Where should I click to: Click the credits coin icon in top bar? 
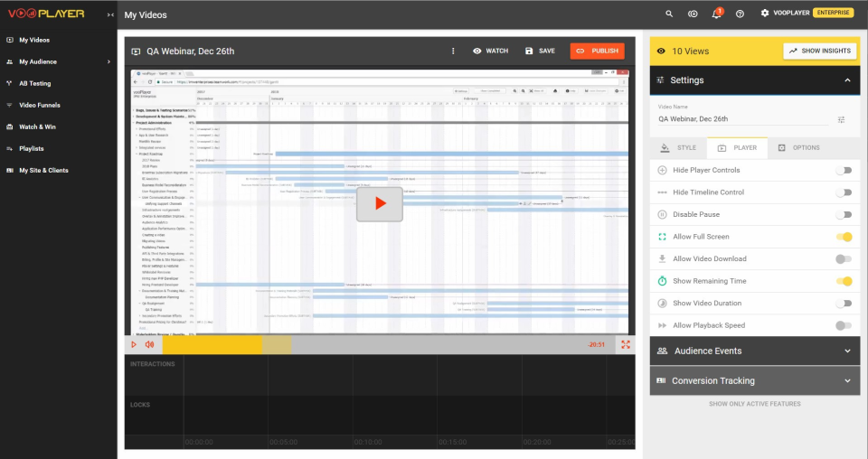pyautogui.click(x=693, y=14)
